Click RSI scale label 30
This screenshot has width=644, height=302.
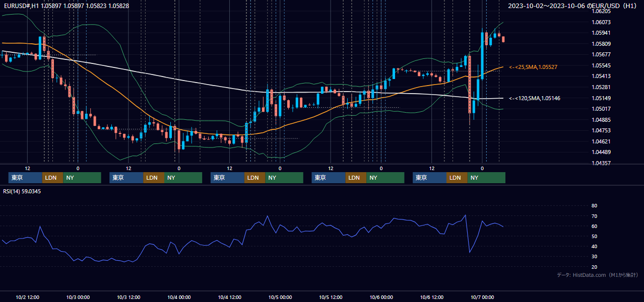[x=594, y=257]
